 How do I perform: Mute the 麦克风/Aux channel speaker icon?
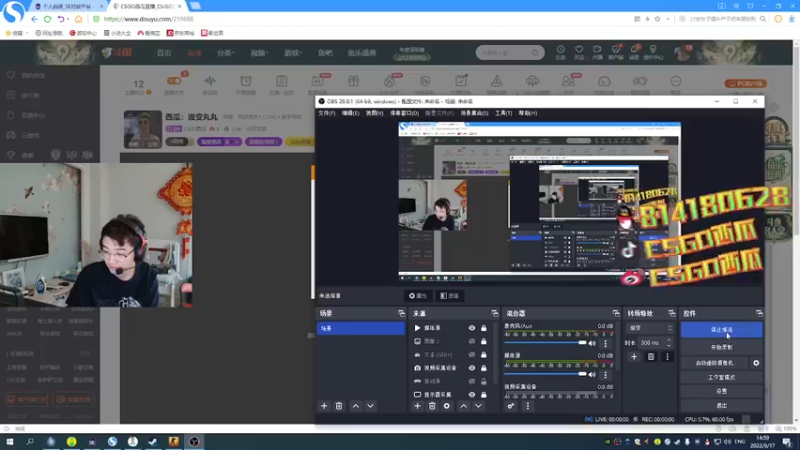click(x=592, y=343)
